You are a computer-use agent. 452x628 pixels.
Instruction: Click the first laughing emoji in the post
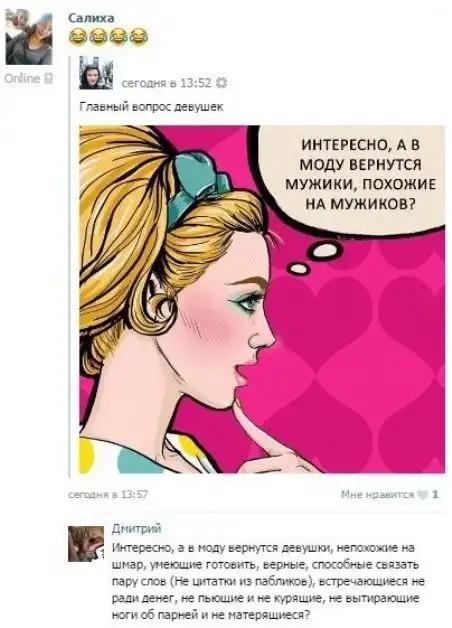[x=78, y=37]
